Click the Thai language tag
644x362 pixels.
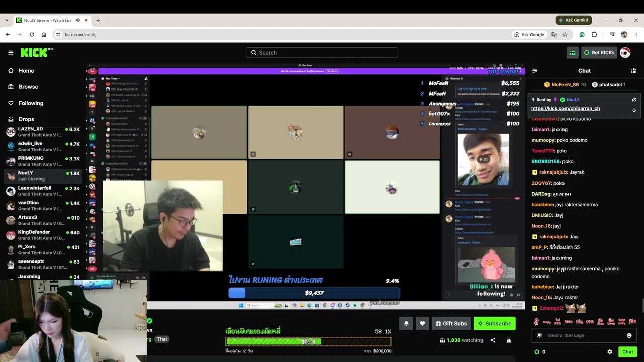pos(162,339)
